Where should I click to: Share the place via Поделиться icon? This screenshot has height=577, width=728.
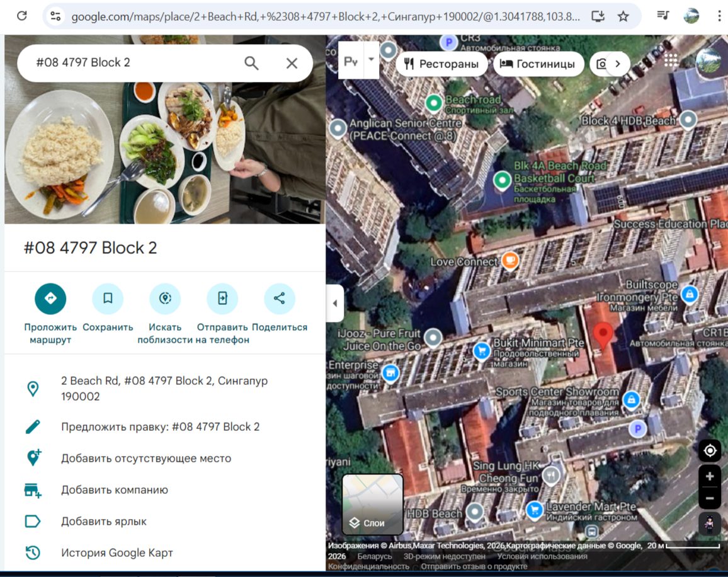click(280, 299)
